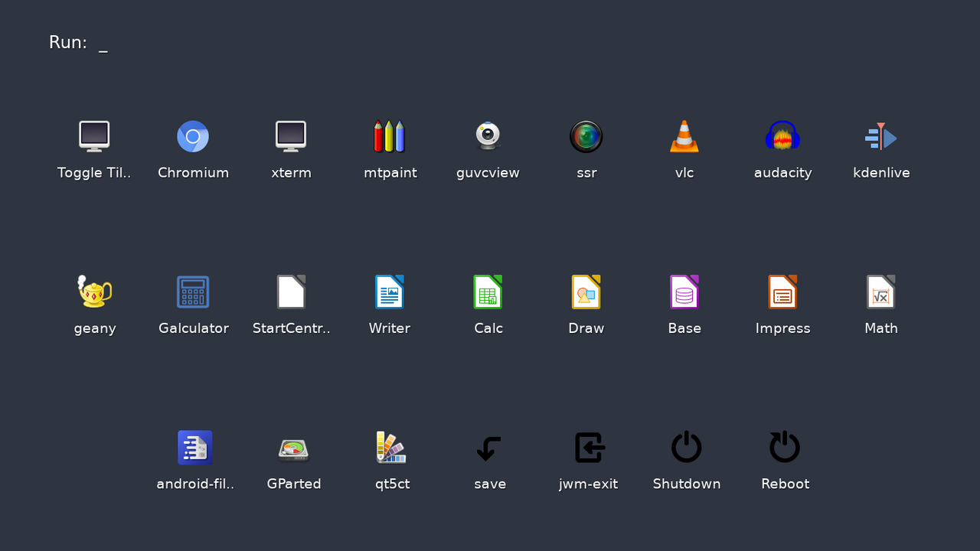The height and width of the screenshot is (551, 980).
Task: Click the "kdenlive" label text
Action: pyautogui.click(x=881, y=173)
